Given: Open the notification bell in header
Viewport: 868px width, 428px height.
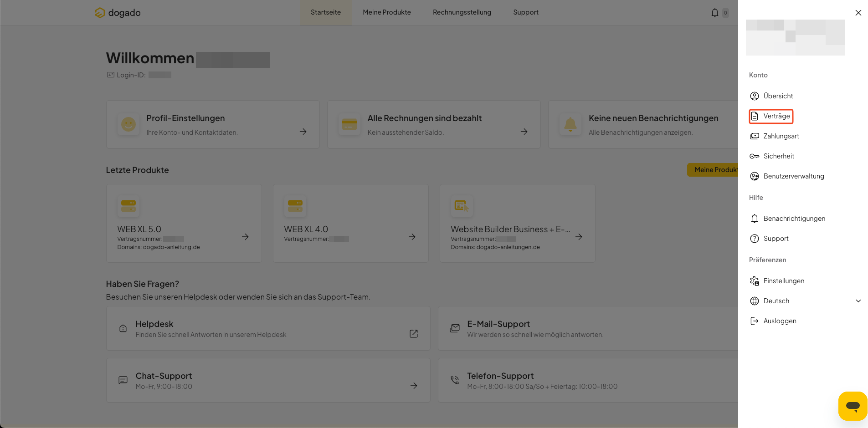Looking at the screenshot, I should (715, 13).
